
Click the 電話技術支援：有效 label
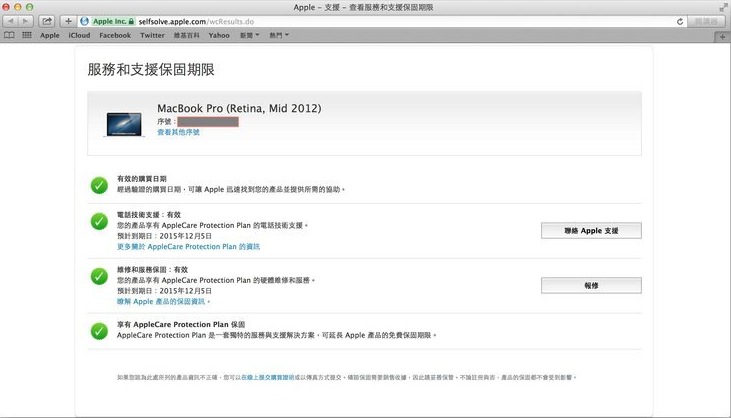point(149,215)
